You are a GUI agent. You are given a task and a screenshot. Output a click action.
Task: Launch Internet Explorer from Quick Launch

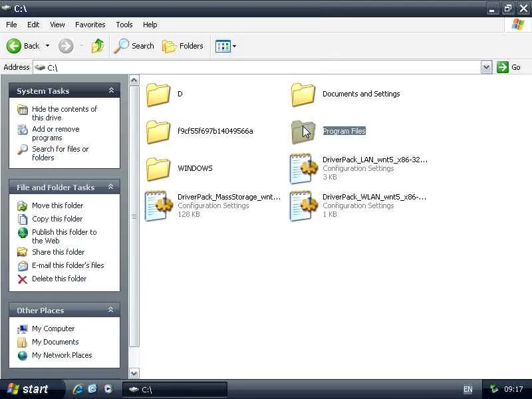(78, 389)
